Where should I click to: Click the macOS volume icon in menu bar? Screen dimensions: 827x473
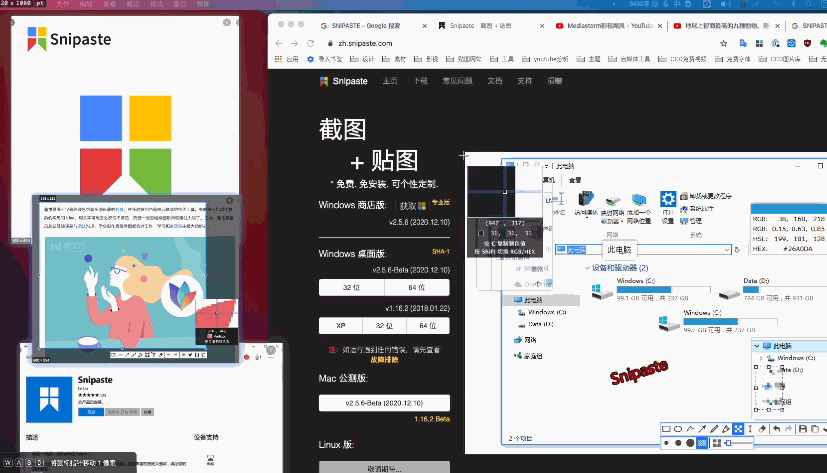click(x=726, y=4)
